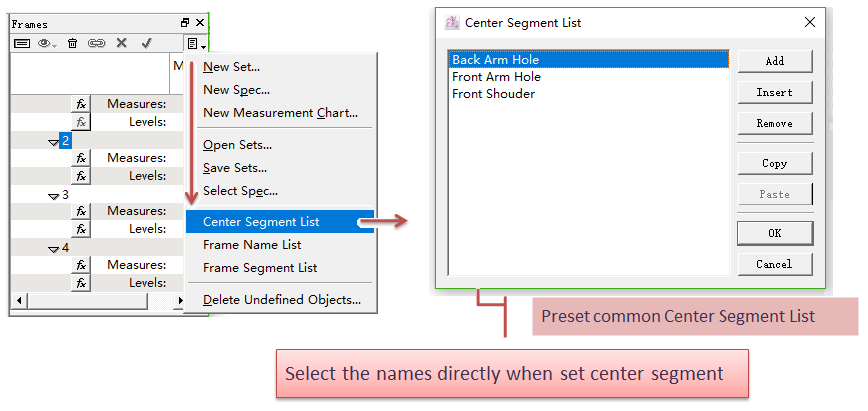
Task: Choose the Center Segment List menu entry
Action: point(261,221)
